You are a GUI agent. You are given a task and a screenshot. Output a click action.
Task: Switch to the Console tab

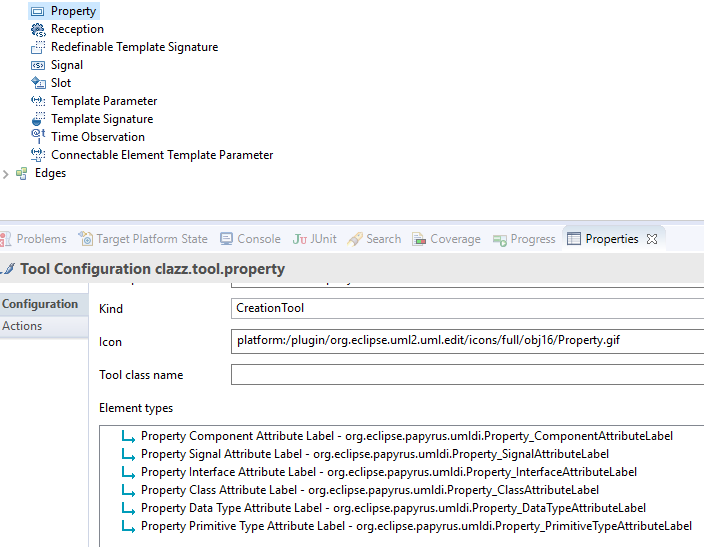(x=259, y=239)
